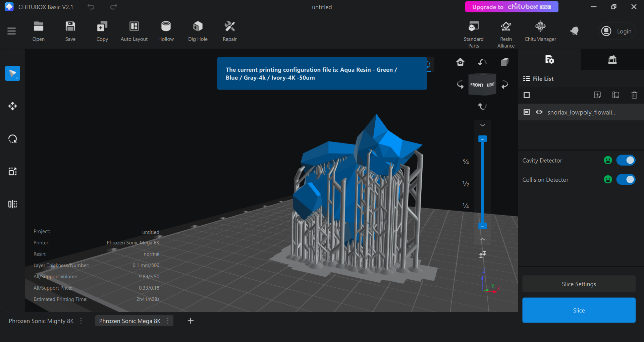This screenshot has width=644, height=342.
Task: Click Cavity Detector green status face
Action: click(608, 160)
